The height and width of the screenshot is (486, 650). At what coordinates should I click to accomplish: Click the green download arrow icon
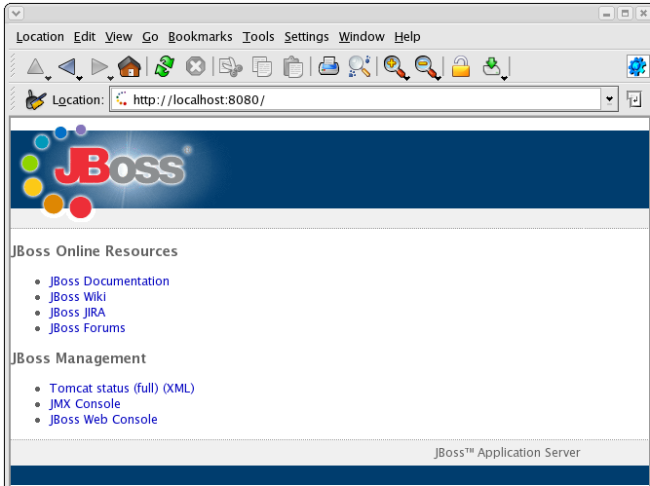click(492, 66)
